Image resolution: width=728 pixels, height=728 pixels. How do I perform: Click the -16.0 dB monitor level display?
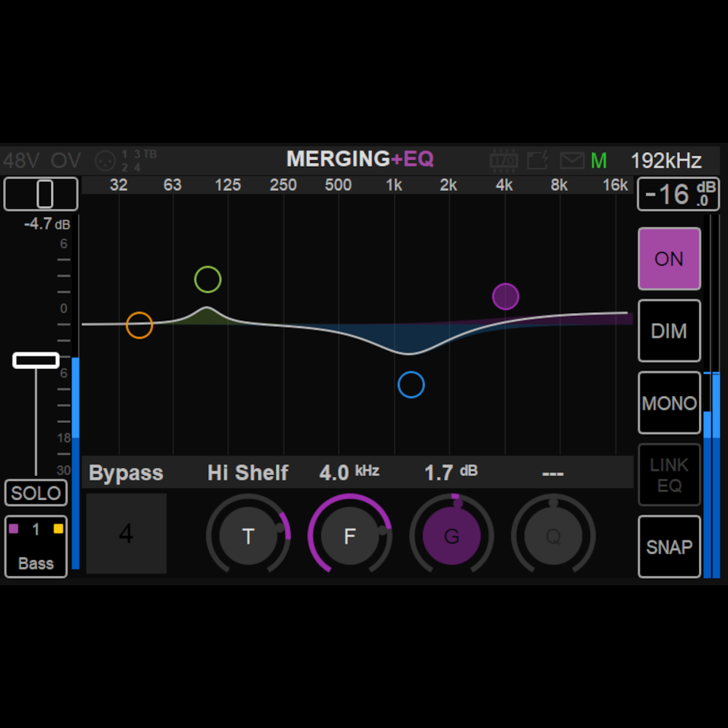[678, 194]
